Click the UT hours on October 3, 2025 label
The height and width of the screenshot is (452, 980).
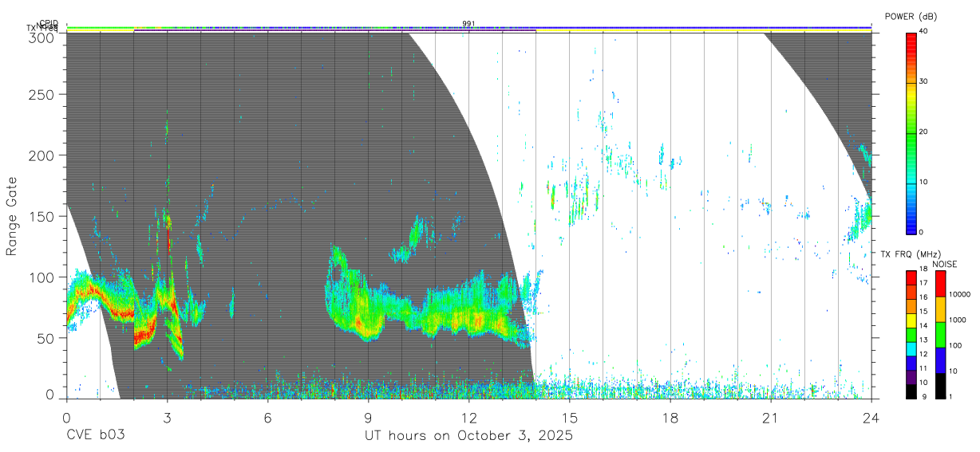point(468,436)
